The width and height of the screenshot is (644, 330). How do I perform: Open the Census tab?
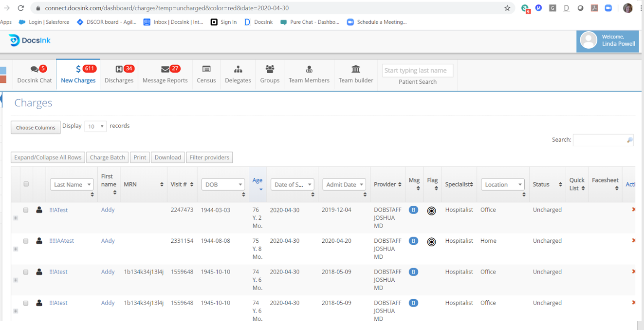pos(206,74)
